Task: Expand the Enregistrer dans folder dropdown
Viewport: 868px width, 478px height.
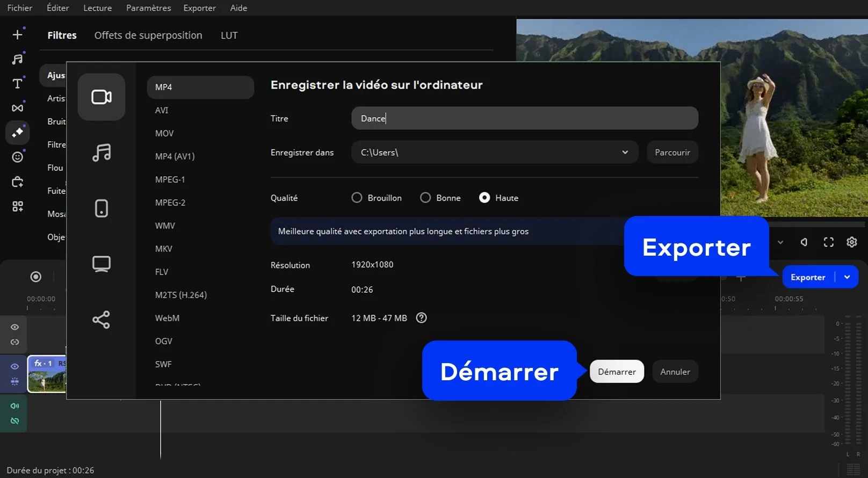Action: [625, 153]
